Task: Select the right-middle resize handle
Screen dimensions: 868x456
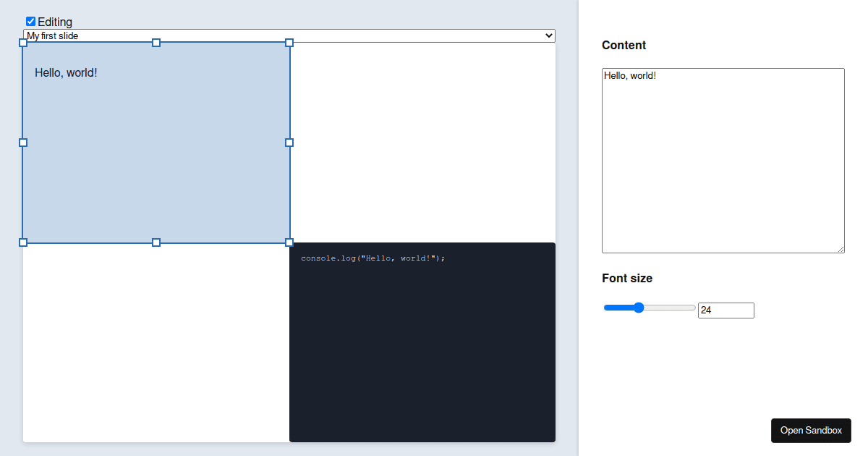Action: [289, 143]
